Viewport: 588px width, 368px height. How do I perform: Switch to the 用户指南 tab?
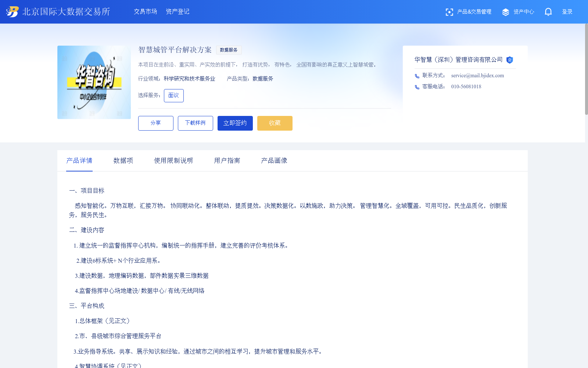tap(227, 161)
